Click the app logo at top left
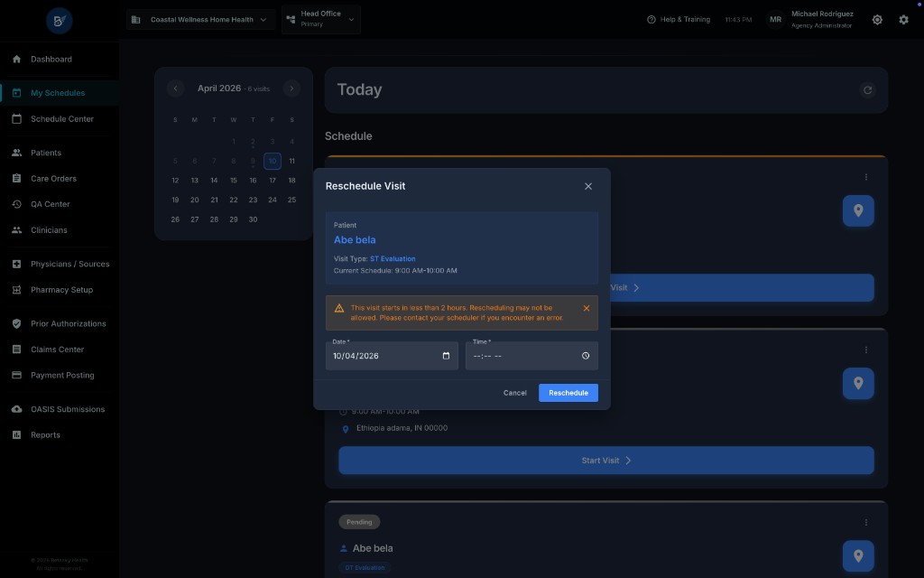924x578 pixels. (x=60, y=21)
